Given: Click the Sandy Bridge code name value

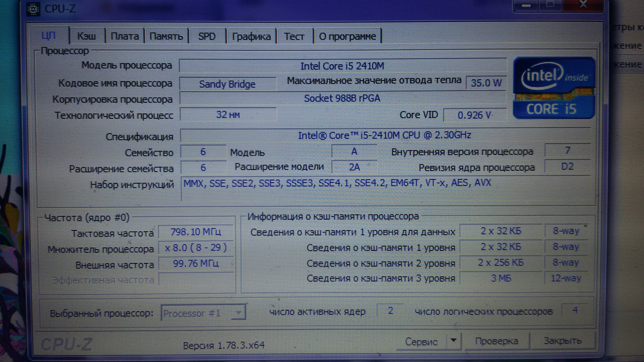Looking at the screenshot, I should click(x=227, y=84).
